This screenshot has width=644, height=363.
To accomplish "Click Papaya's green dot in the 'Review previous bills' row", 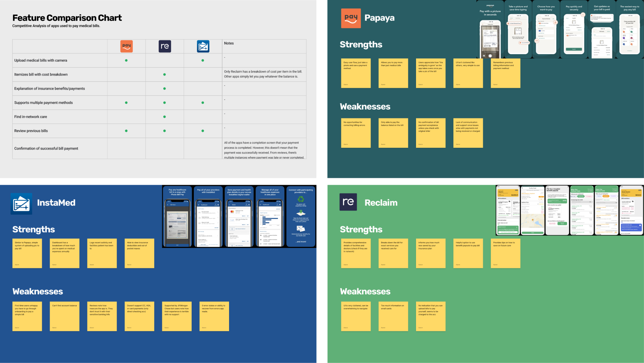I will 126,131.
